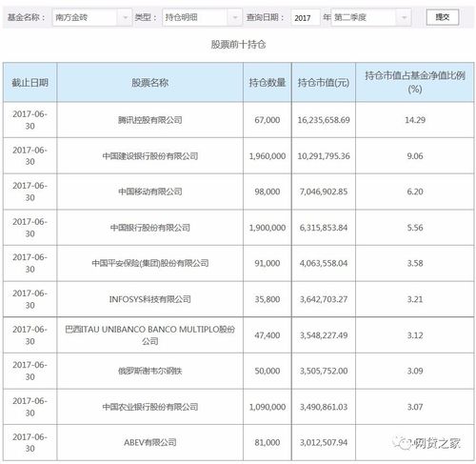The width and height of the screenshot is (476, 464).
Task: Click net value ratio 3.12
Action: (415, 335)
